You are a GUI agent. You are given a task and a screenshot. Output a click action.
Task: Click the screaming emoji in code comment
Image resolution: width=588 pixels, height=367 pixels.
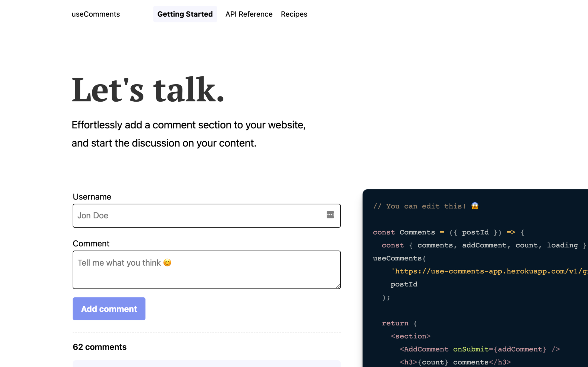(x=475, y=206)
